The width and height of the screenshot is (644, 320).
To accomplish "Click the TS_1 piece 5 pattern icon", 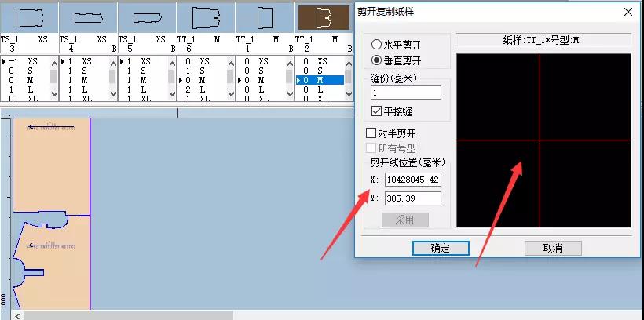I will 146,16.
